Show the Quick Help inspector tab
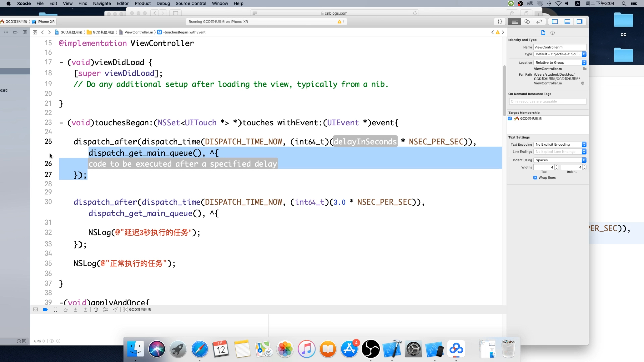Image resolution: width=644 pixels, height=362 pixels. (x=553, y=33)
